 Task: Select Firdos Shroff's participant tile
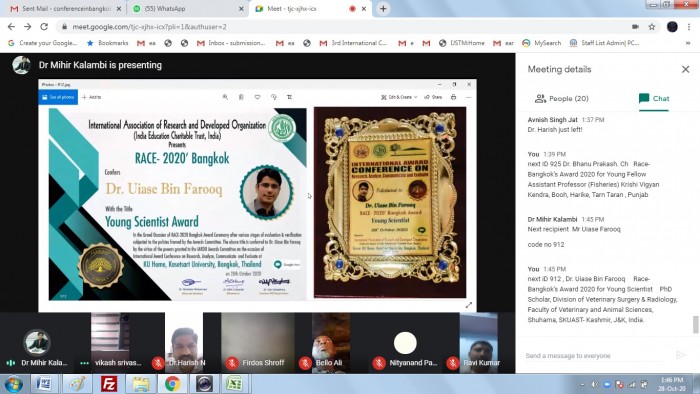(258, 343)
